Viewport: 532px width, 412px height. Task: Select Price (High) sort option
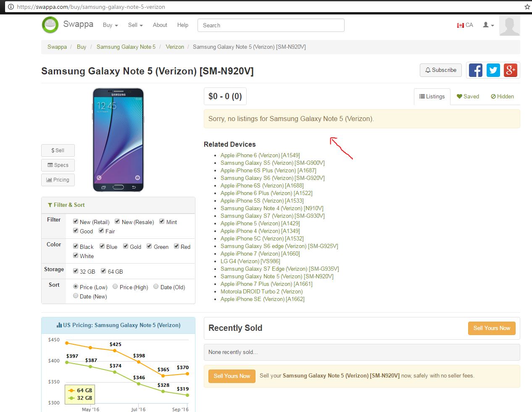click(115, 287)
